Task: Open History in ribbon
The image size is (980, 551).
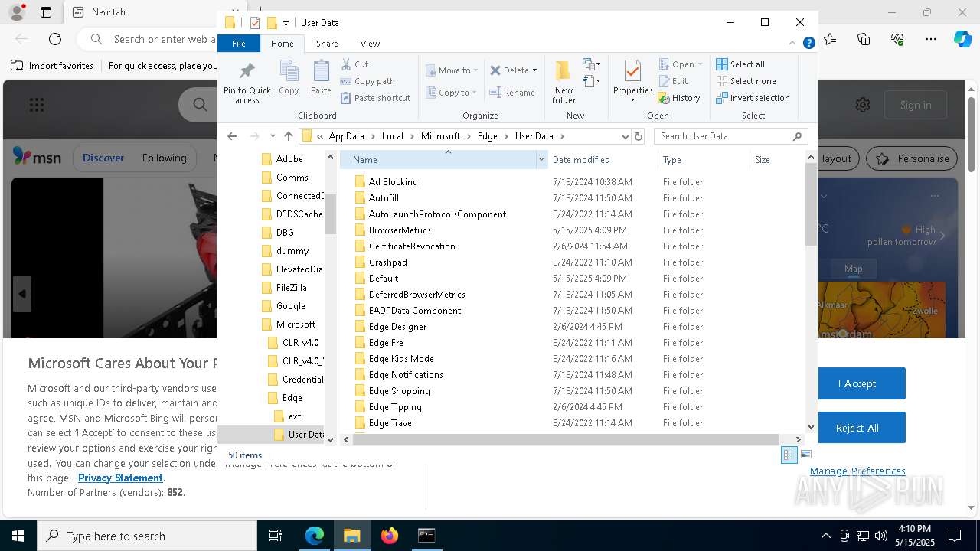Action: coord(679,98)
